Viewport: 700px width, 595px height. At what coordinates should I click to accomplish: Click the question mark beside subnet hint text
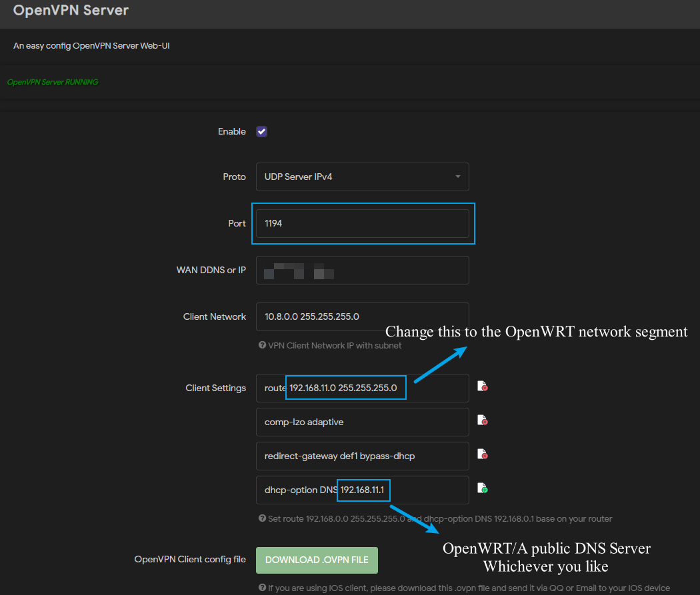(261, 345)
